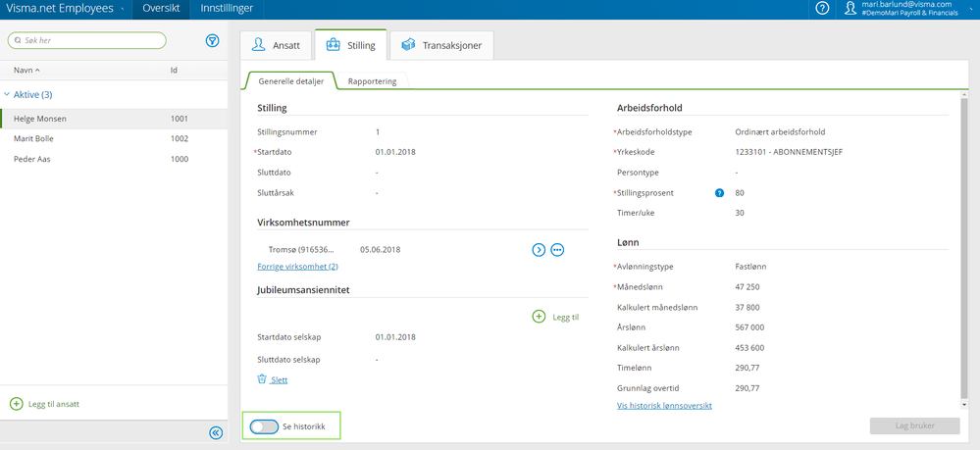The width and height of the screenshot is (980, 450).
Task: Select the Stilling tab
Action: click(x=350, y=45)
